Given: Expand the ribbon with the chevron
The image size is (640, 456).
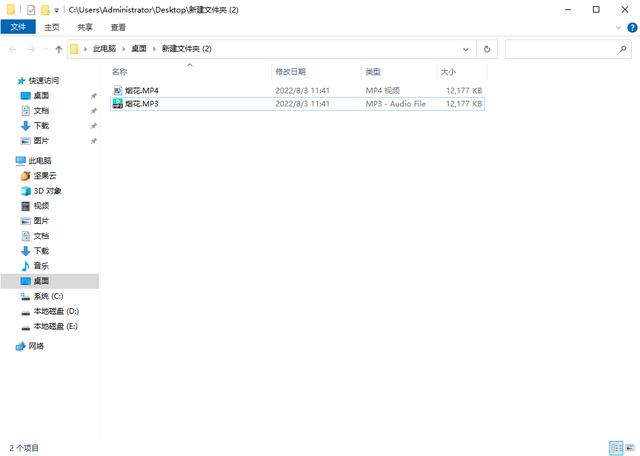Looking at the screenshot, I should point(618,27).
